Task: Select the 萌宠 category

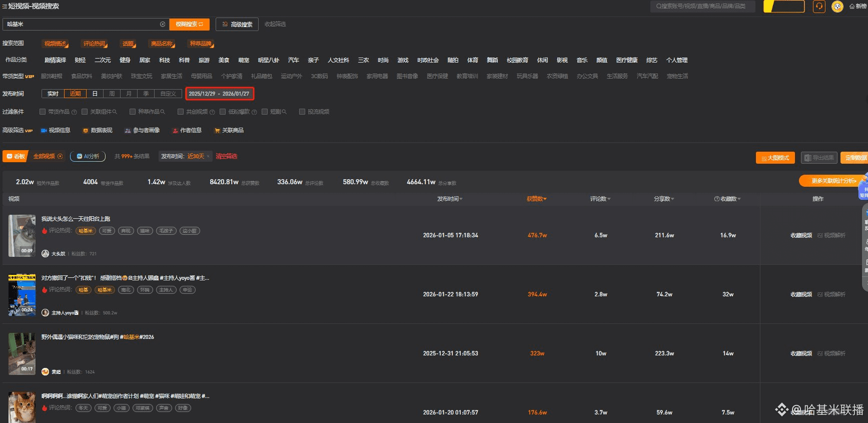Action: tap(244, 60)
